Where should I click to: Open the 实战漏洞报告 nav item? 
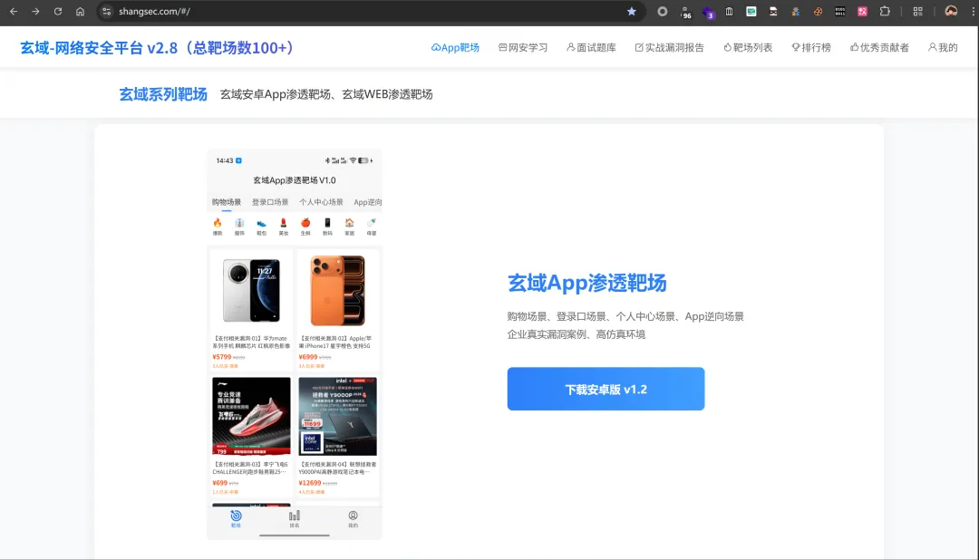(x=669, y=47)
